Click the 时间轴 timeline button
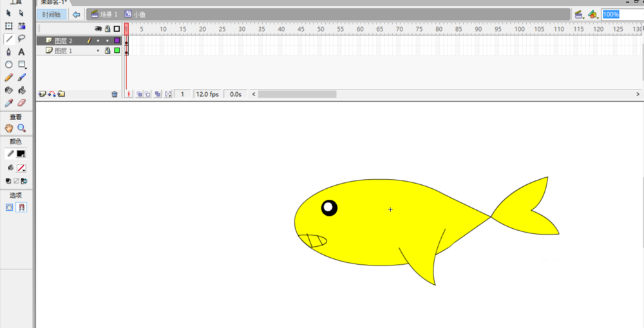Image resolution: width=644 pixels, height=328 pixels. pyautogui.click(x=52, y=14)
